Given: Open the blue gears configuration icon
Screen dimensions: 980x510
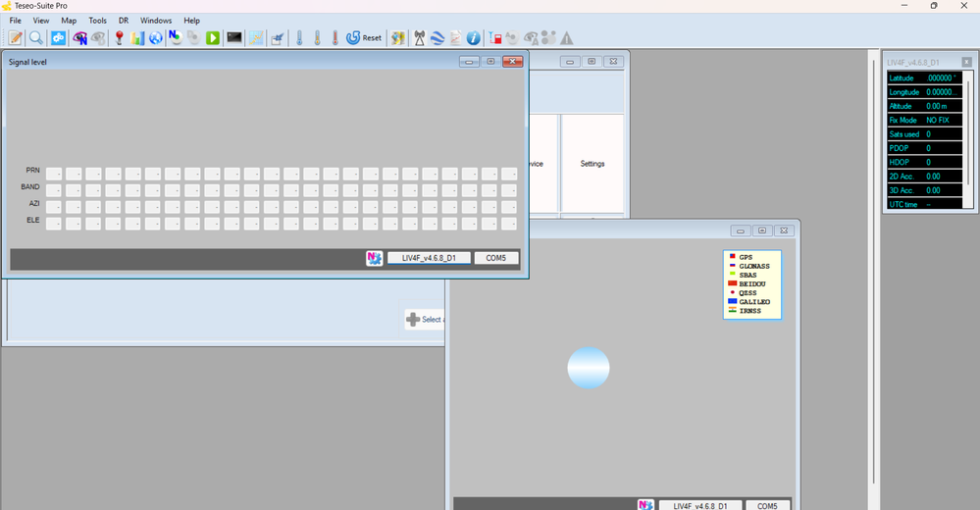Looking at the screenshot, I should (x=58, y=38).
